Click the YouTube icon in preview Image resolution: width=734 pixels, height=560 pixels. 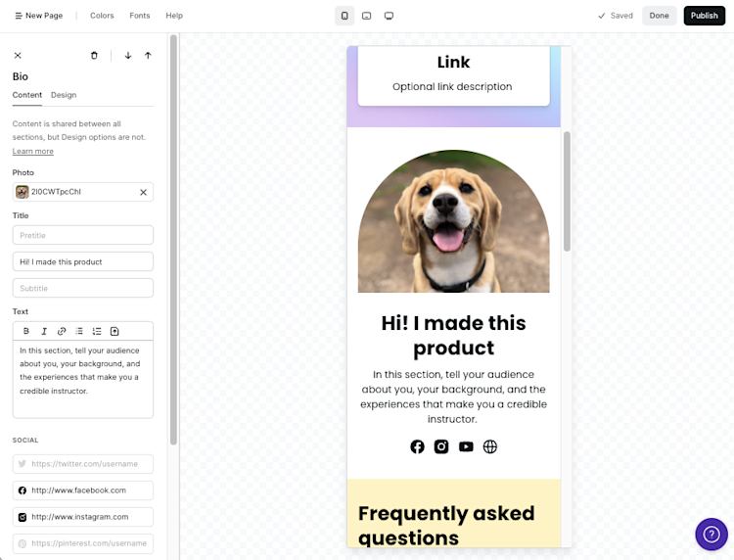[x=466, y=446]
